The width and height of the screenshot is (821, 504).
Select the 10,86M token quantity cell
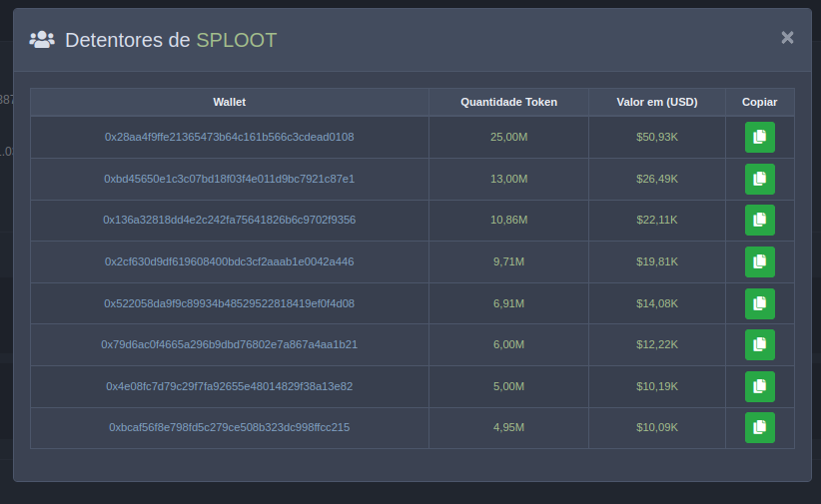coord(509,220)
